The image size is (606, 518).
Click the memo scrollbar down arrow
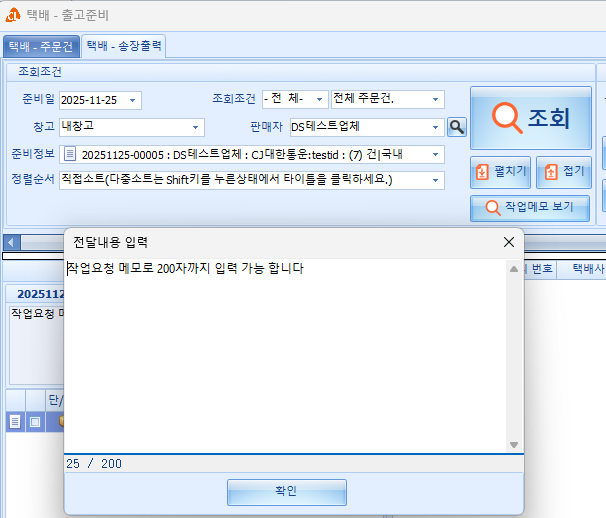pyautogui.click(x=514, y=445)
